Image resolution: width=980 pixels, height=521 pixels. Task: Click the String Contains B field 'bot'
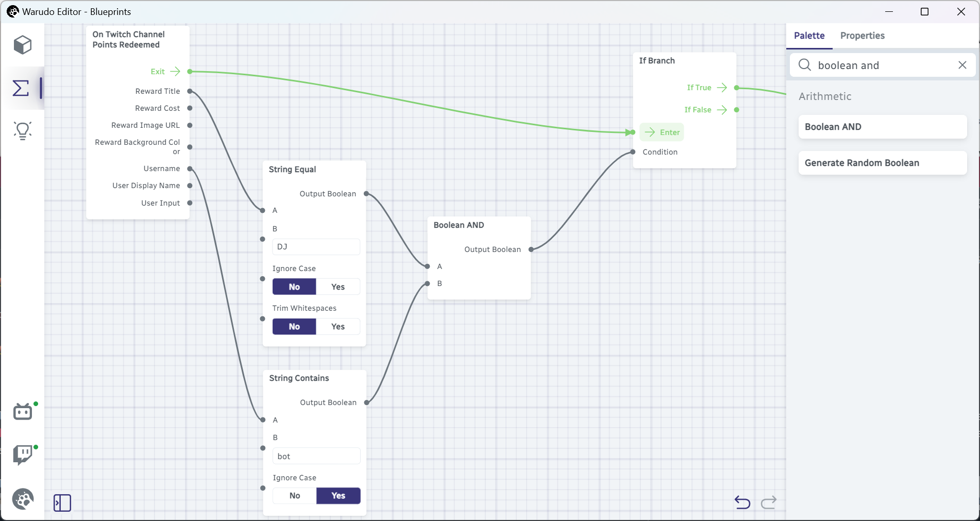pos(316,456)
